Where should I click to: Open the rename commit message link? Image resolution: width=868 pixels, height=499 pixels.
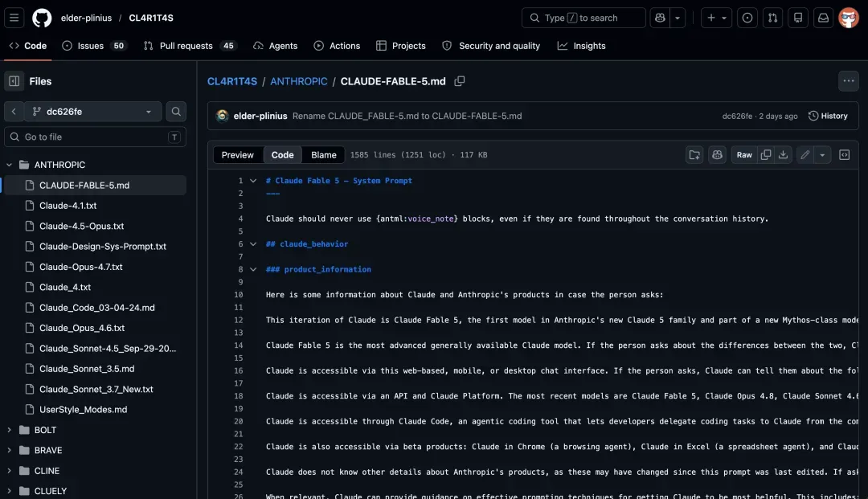tap(407, 117)
